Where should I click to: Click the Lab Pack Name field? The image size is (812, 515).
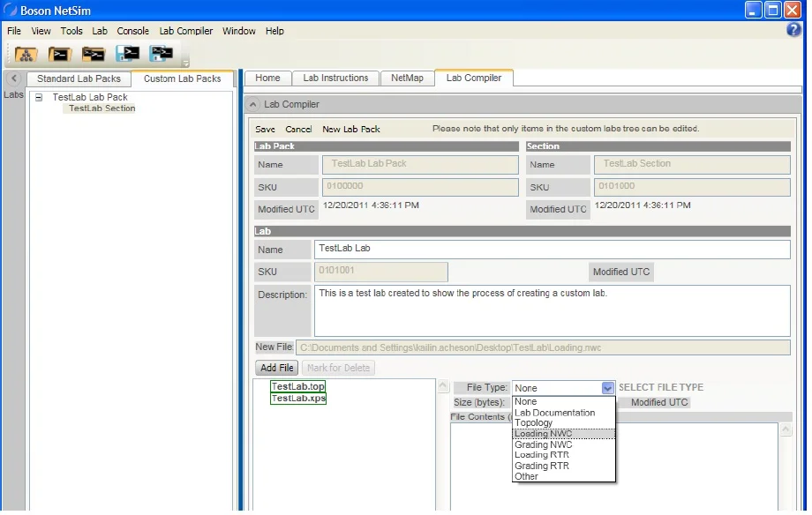point(420,165)
